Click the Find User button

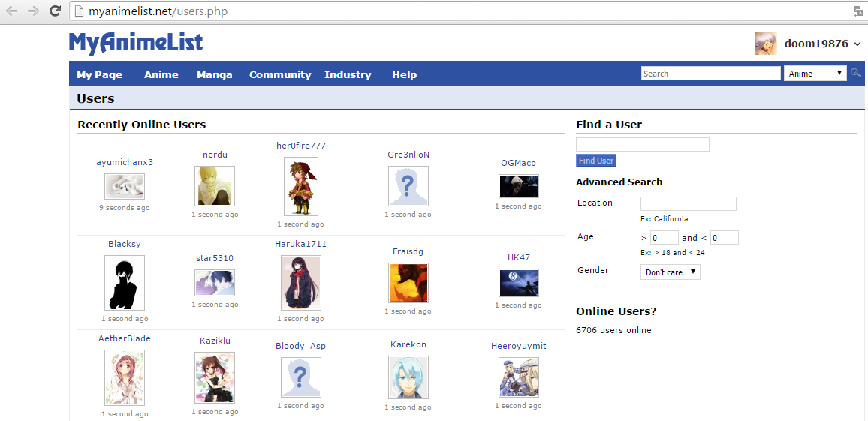(x=595, y=161)
